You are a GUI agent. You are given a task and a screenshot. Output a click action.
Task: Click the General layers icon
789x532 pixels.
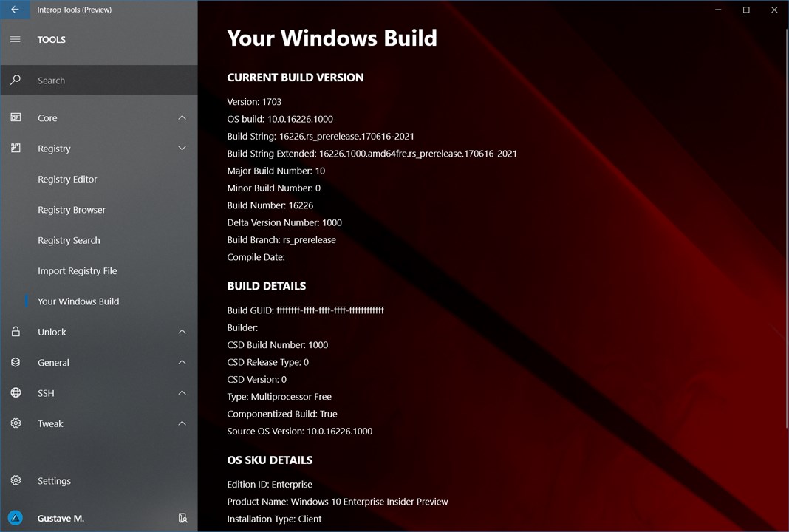[16, 362]
